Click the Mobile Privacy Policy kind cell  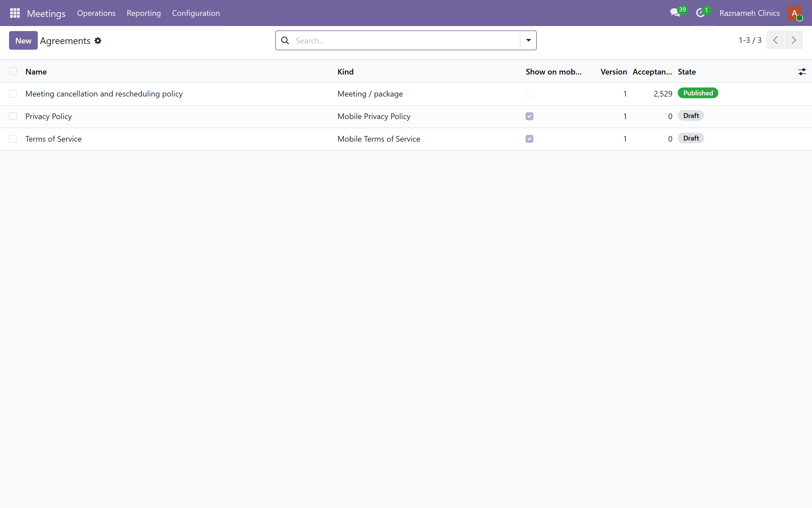coord(374,116)
